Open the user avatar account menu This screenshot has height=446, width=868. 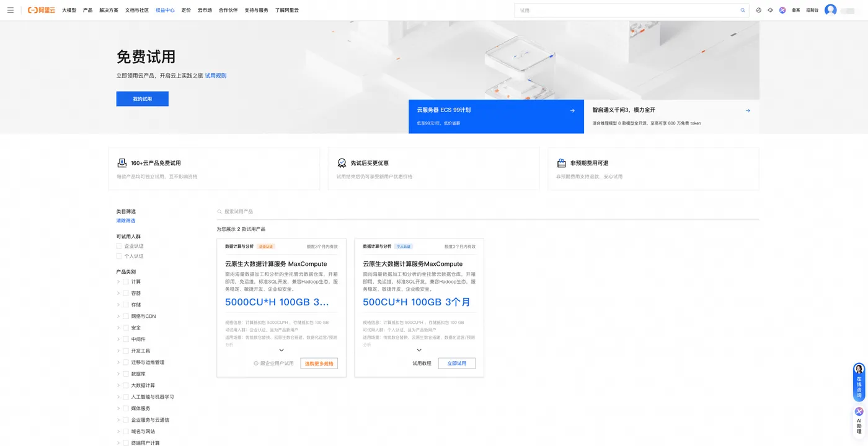pyautogui.click(x=831, y=11)
